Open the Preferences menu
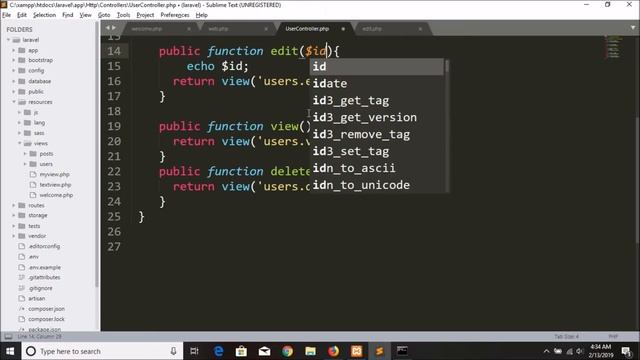 175,15
